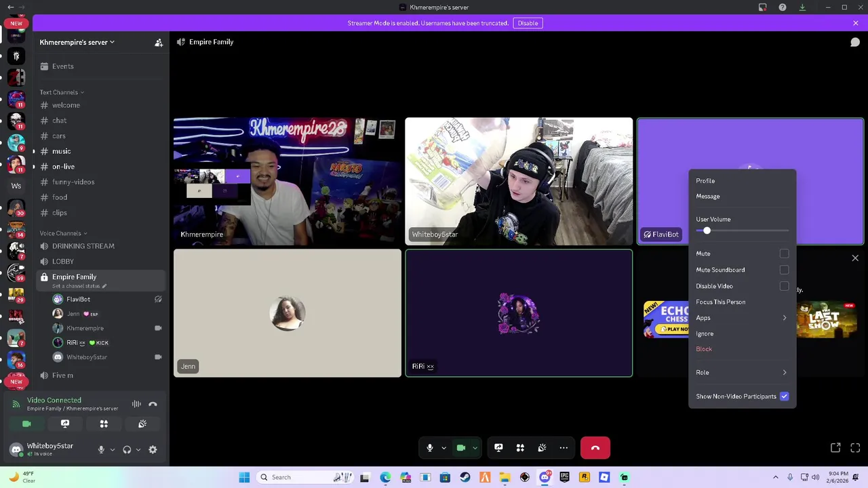The height and width of the screenshot is (488, 868).
Task: Select Jenn's participant tile
Action: (288, 313)
